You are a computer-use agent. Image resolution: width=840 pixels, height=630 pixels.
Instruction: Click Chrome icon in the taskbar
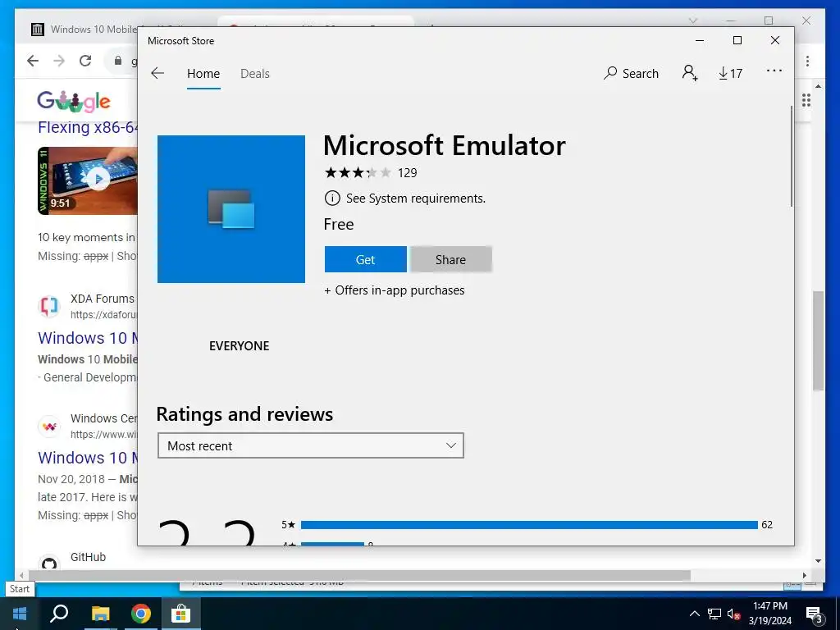pos(141,614)
